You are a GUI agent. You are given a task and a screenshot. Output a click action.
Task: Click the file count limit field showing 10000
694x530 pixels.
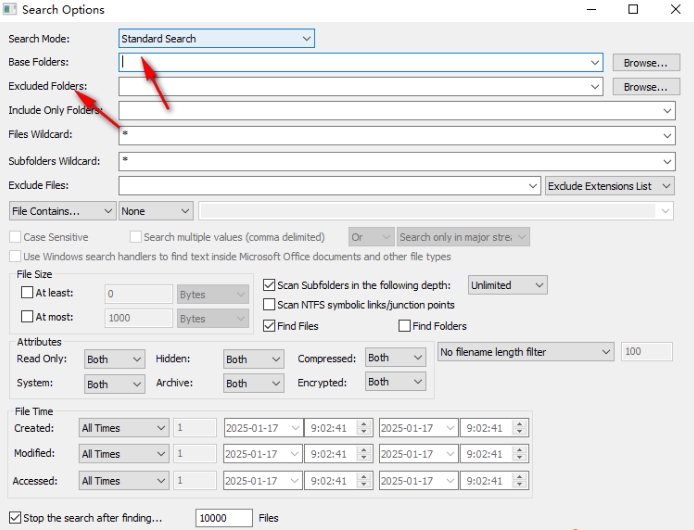pos(223,518)
